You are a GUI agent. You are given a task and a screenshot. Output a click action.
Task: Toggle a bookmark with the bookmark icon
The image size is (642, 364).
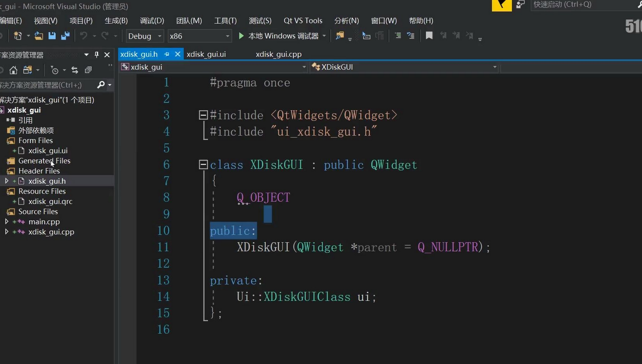coord(429,36)
